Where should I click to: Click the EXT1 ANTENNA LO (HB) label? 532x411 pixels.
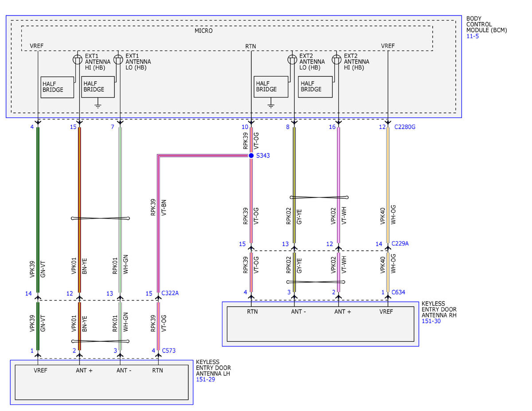pos(138,62)
